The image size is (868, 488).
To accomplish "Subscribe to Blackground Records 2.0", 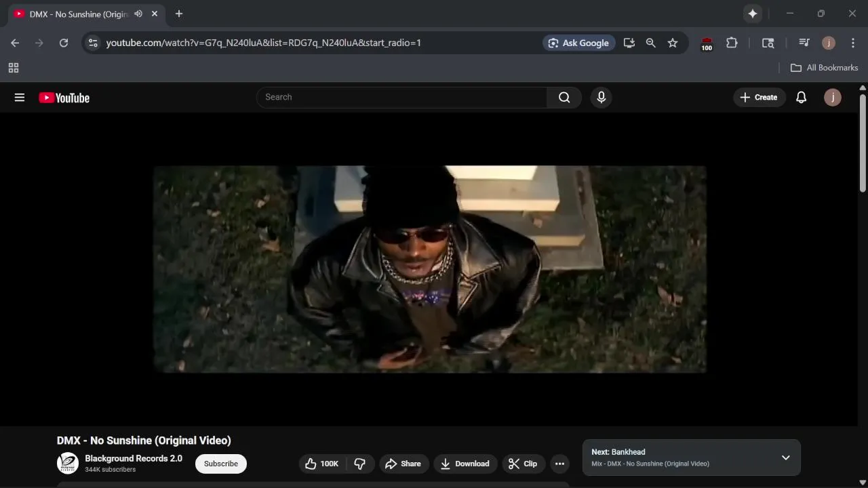I will pos(221,464).
